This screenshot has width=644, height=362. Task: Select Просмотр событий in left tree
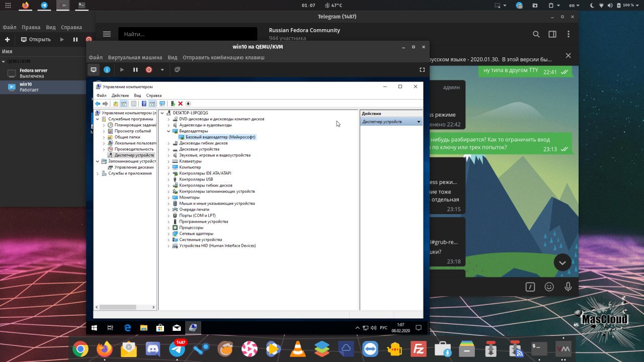pos(132,131)
